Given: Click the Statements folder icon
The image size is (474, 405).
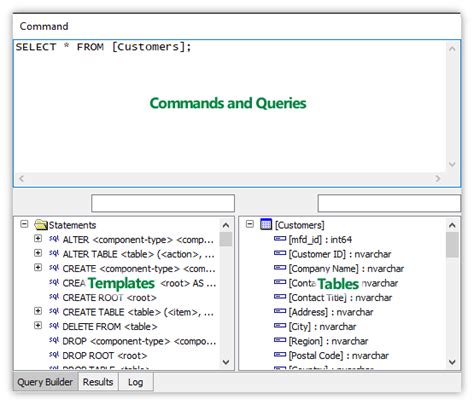Looking at the screenshot, I should [x=41, y=225].
